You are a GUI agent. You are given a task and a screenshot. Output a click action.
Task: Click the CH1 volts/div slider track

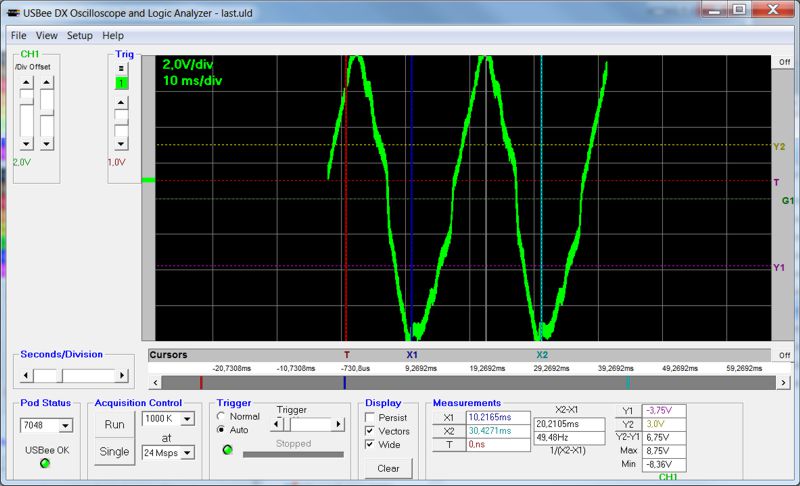27,114
